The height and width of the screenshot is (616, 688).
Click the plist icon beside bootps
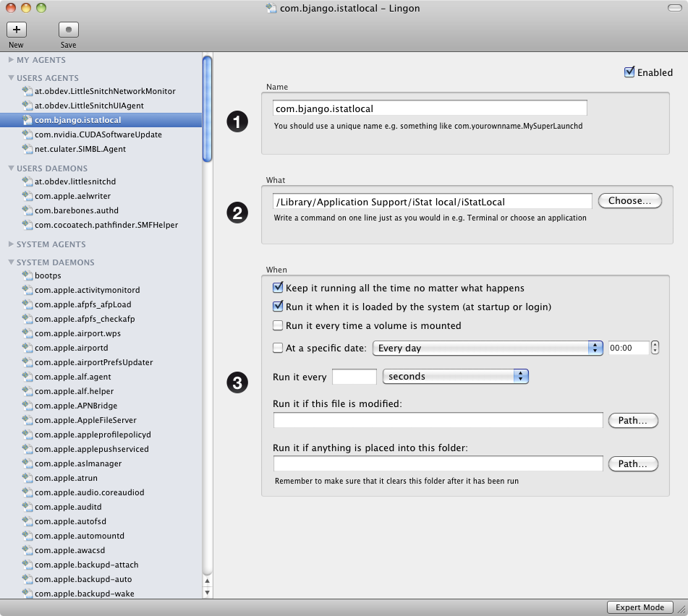27,275
